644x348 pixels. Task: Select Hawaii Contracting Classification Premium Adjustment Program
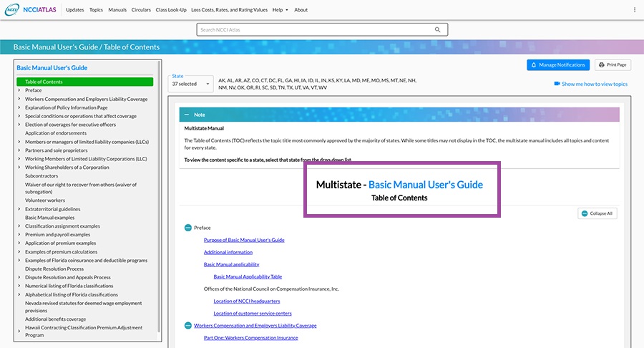[84, 331]
